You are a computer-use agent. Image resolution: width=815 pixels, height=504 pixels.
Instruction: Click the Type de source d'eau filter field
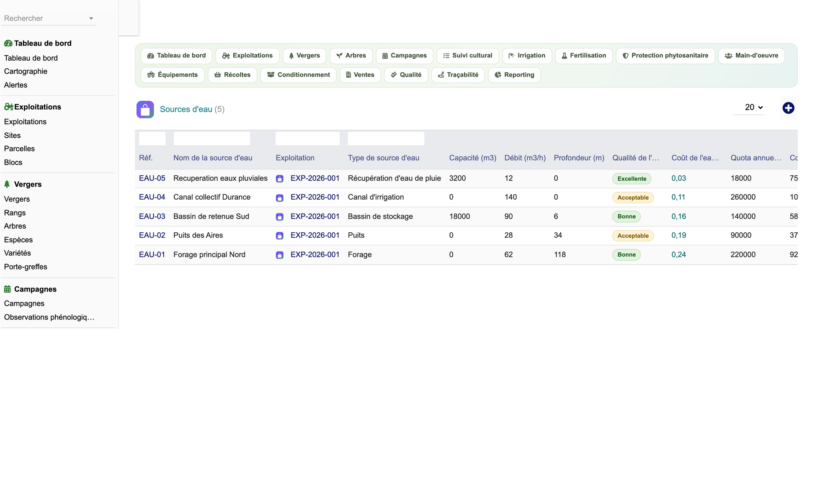point(386,139)
